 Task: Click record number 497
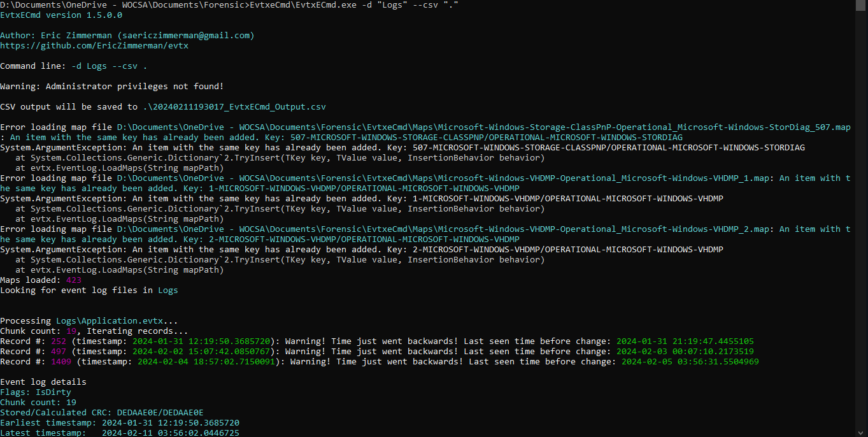click(58, 352)
